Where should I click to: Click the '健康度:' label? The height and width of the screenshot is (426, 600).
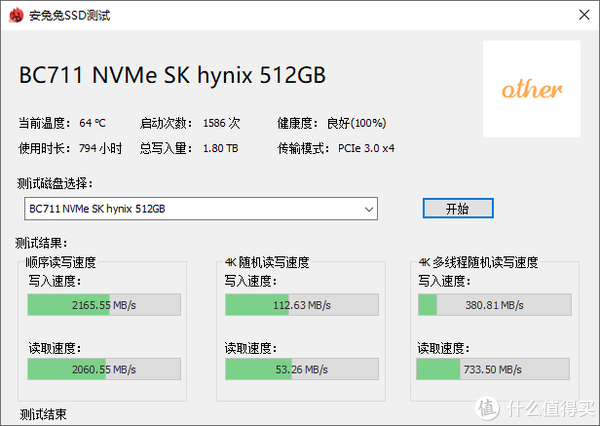pos(298,123)
